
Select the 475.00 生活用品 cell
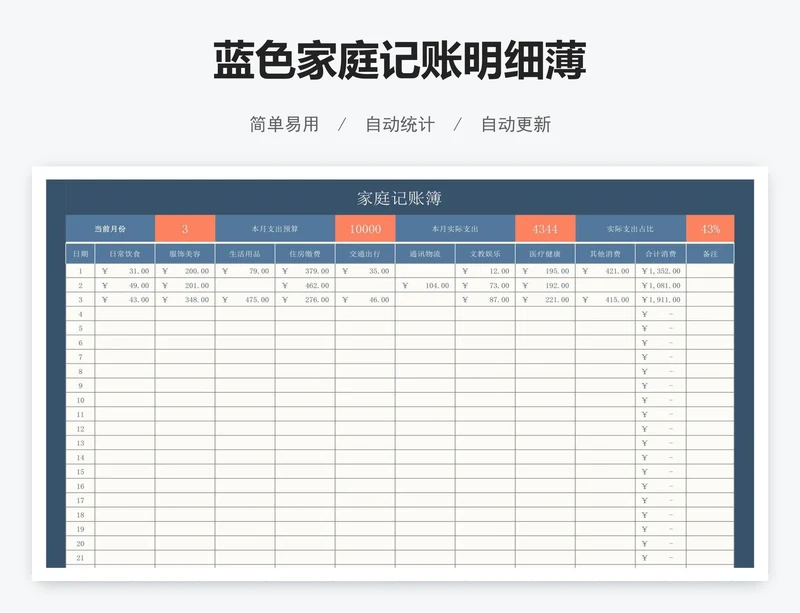click(x=245, y=300)
